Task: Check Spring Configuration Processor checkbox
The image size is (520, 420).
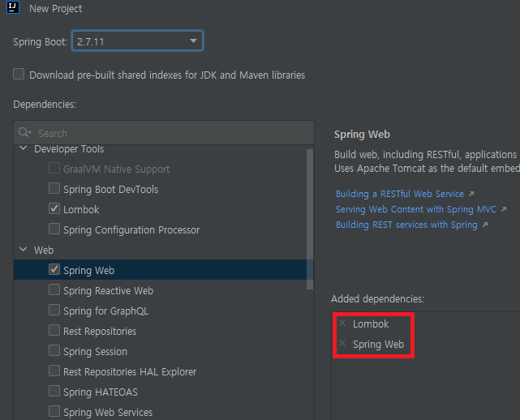Action: (x=54, y=229)
